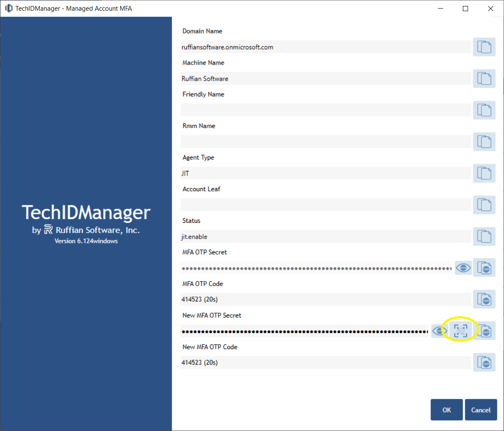Viewport: 504px width, 431px height.
Task: Copy the Rmm Name field
Action: point(484,142)
